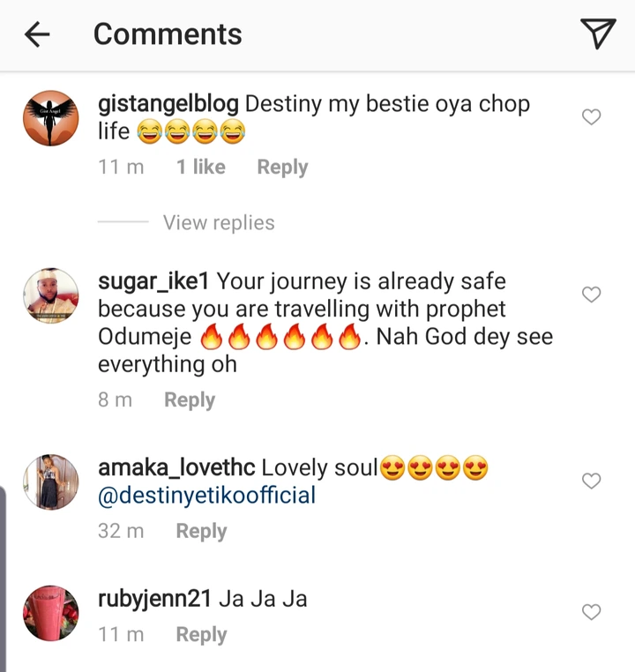
Task: Reply to sugar_ike1's comment
Action: [190, 400]
